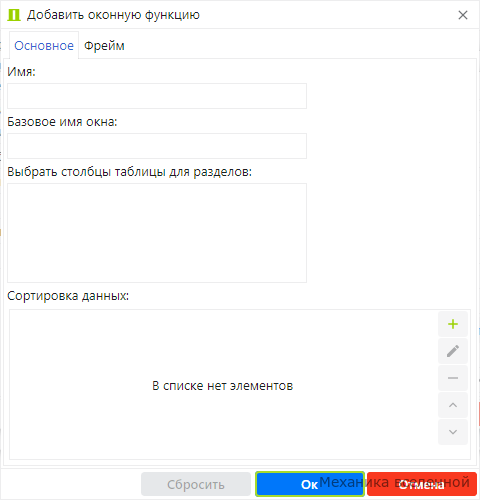This screenshot has width=480, height=500.
Task: Switch to the Фрейм tab
Action: [104, 46]
